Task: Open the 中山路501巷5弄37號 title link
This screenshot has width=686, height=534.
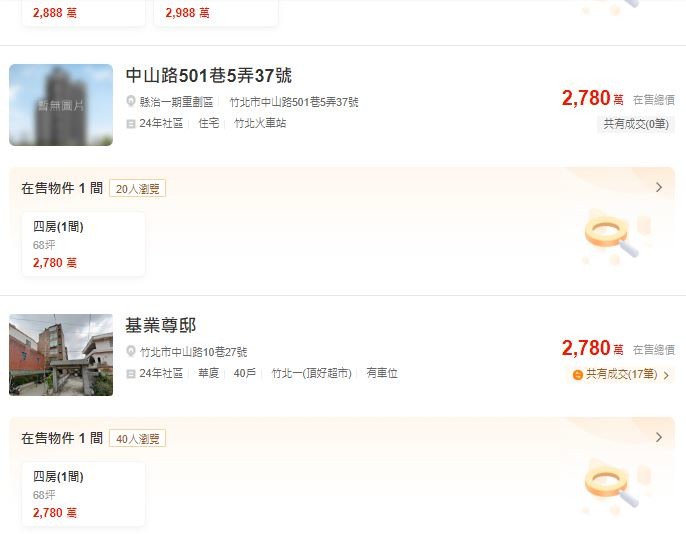Action: pos(209,76)
